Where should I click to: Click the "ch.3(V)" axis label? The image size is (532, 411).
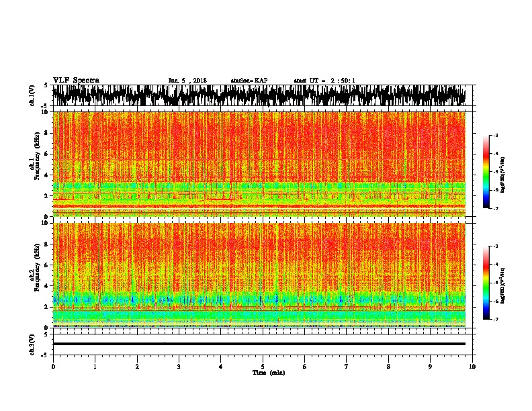[x=32, y=345]
